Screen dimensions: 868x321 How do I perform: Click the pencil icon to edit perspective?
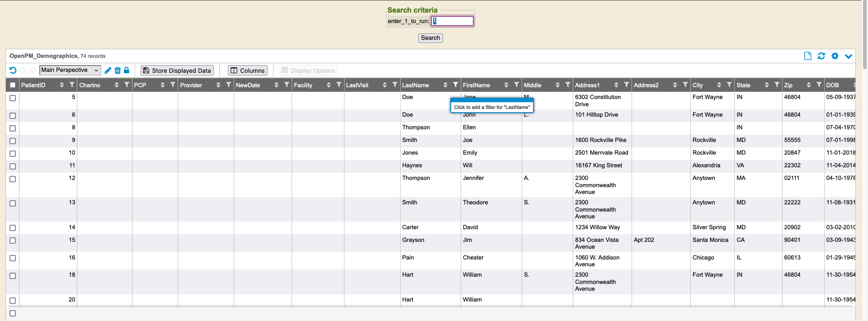tap(108, 71)
